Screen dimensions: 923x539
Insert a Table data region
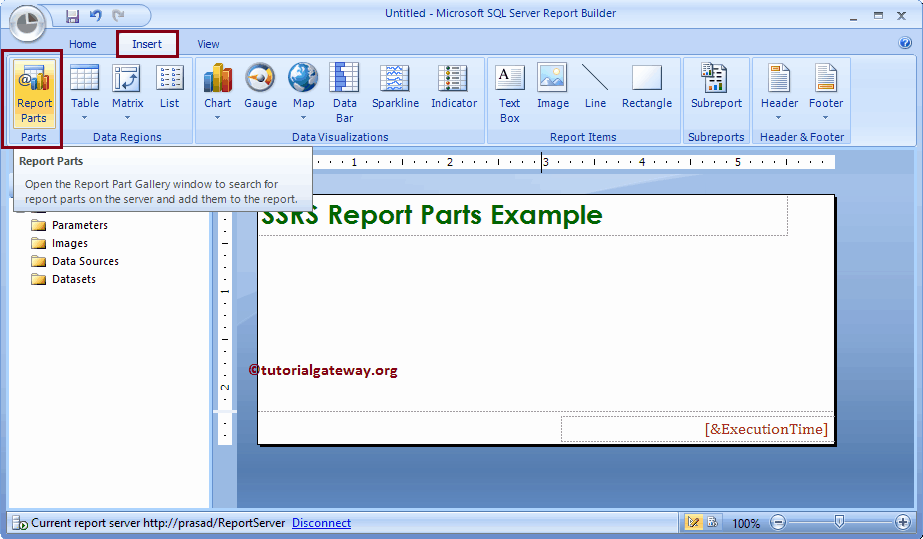(85, 88)
